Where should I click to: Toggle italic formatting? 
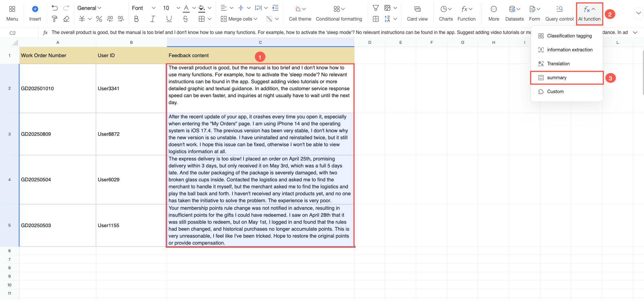coord(153,19)
